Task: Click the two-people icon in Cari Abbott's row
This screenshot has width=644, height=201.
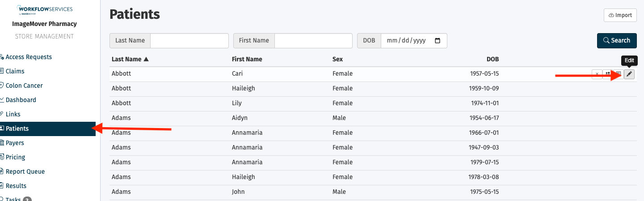Action: pyautogui.click(x=608, y=74)
